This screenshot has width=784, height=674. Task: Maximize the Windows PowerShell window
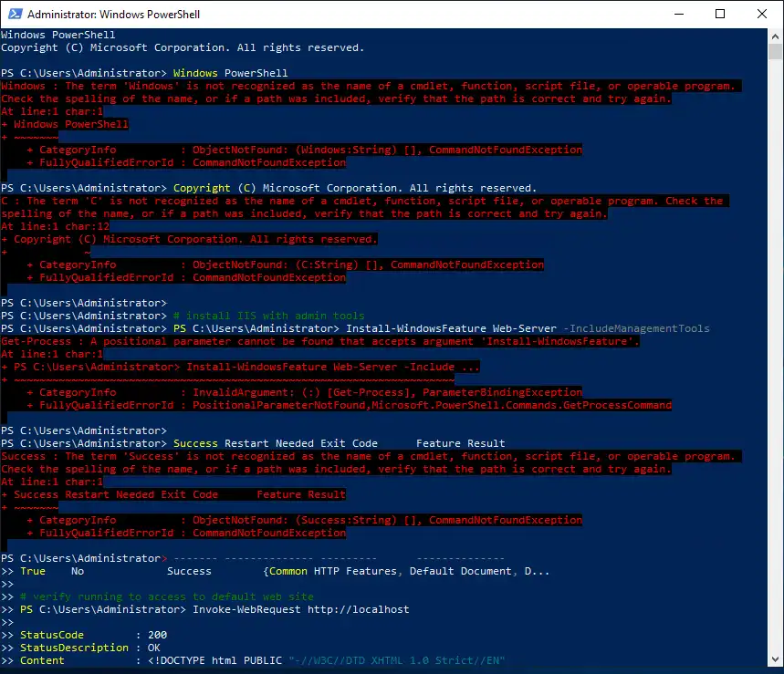[x=720, y=14]
